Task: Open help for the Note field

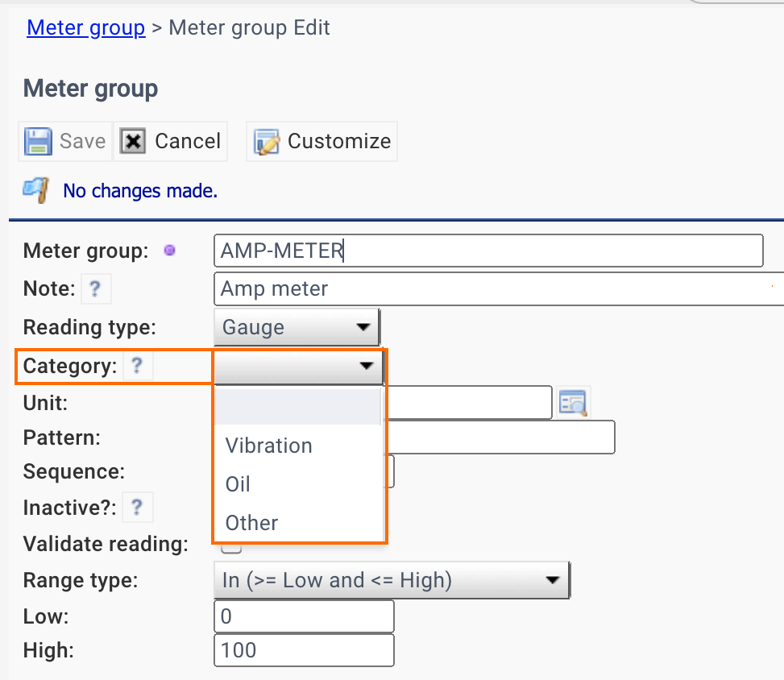Action: click(96, 288)
